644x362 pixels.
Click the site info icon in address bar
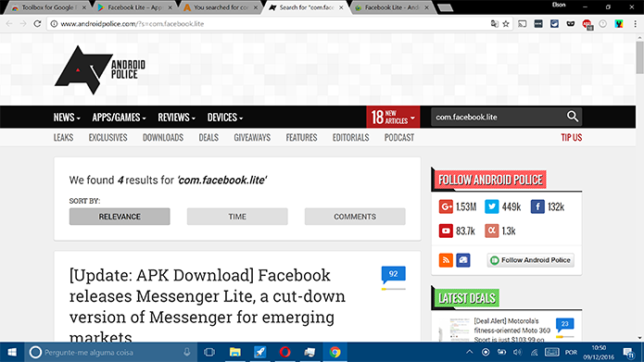54,24
